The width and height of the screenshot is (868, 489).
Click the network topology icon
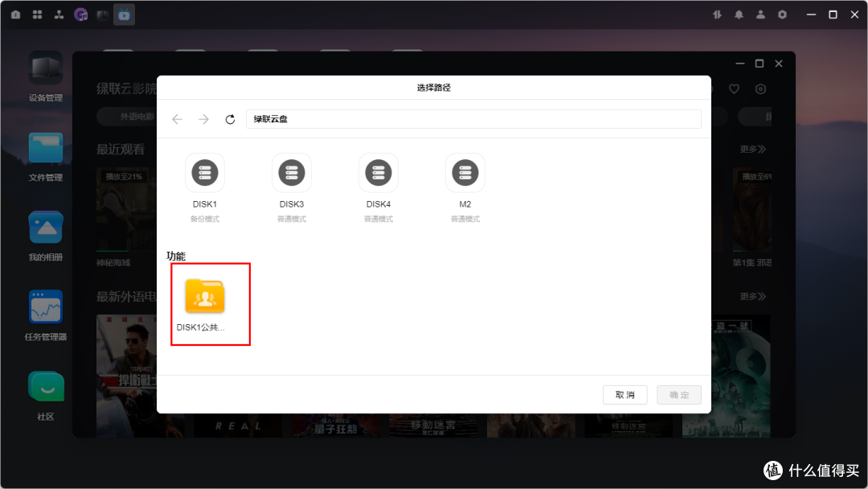click(x=59, y=15)
